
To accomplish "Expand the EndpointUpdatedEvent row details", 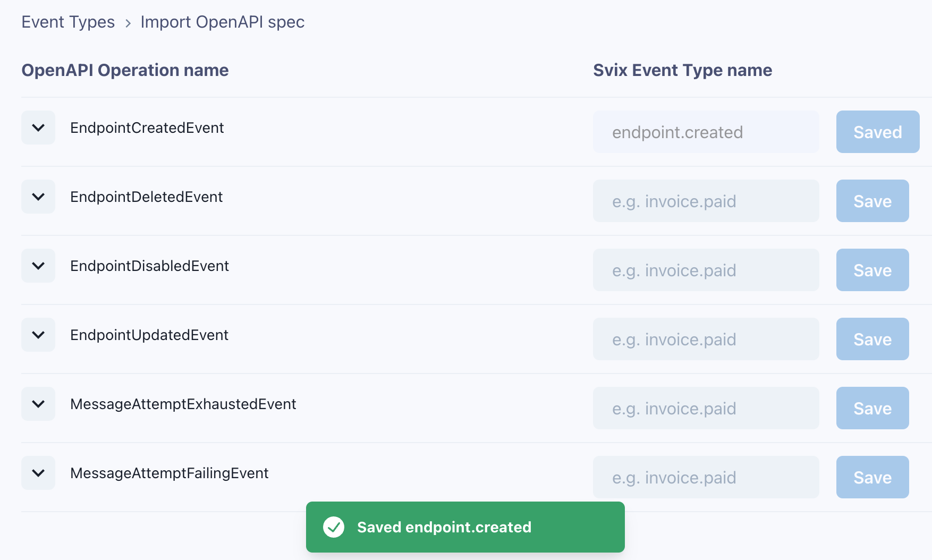I will click(x=38, y=335).
